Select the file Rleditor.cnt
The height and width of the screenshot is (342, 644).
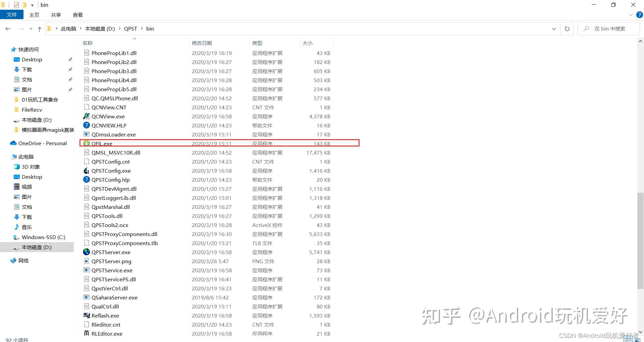[x=106, y=325]
